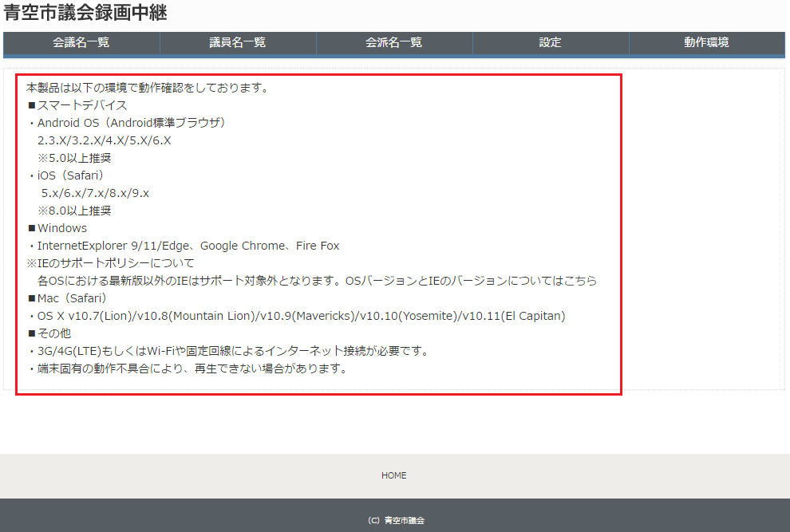Click the ■スマートデバイス section heading
The height and width of the screenshot is (532, 790).
(77, 105)
